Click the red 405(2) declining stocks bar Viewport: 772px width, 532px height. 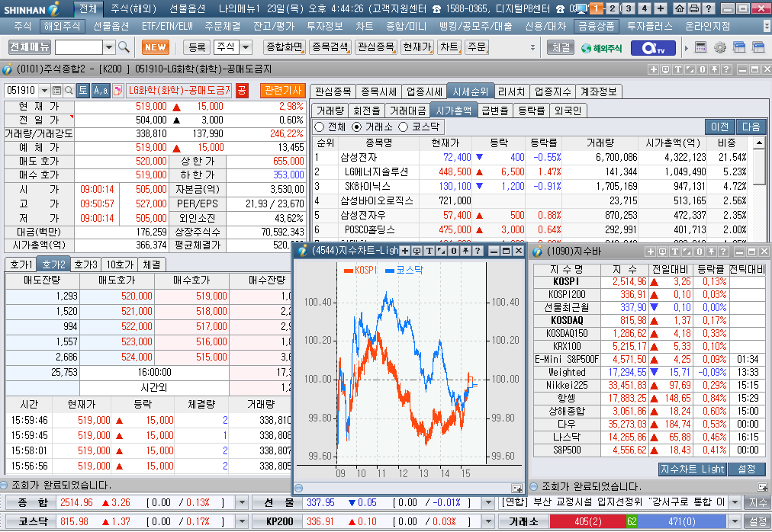click(x=587, y=521)
